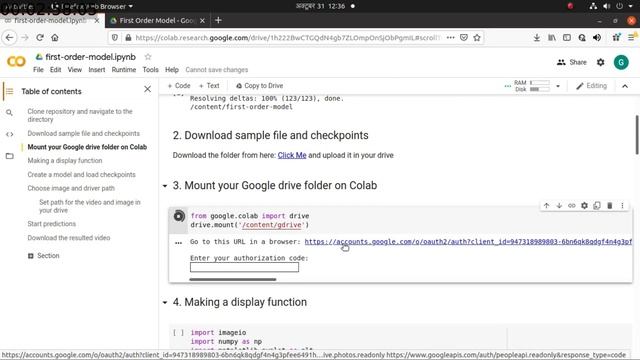Reload the current page
The width and height of the screenshot is (640, 360).
(x=40, y=38)
